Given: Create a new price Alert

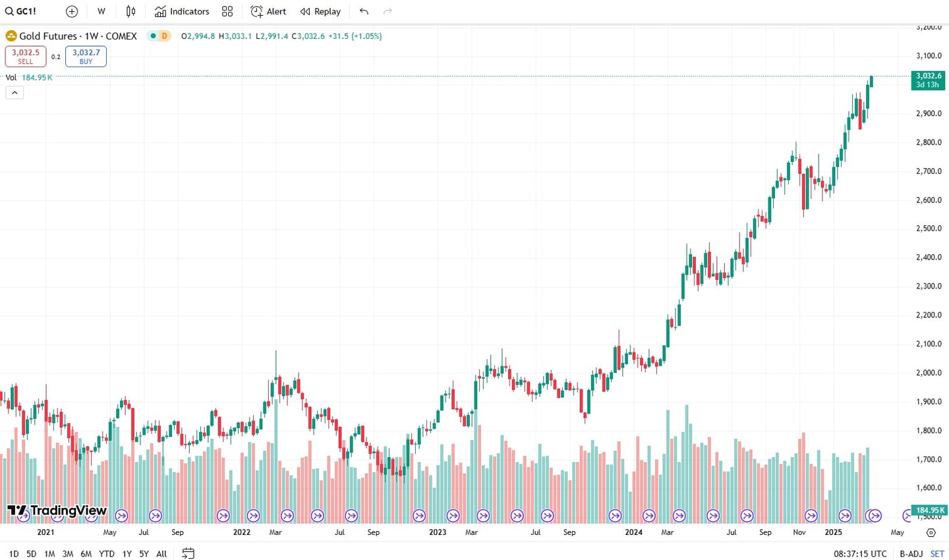Looking at the screenshot, I should [x=268, y=11].
